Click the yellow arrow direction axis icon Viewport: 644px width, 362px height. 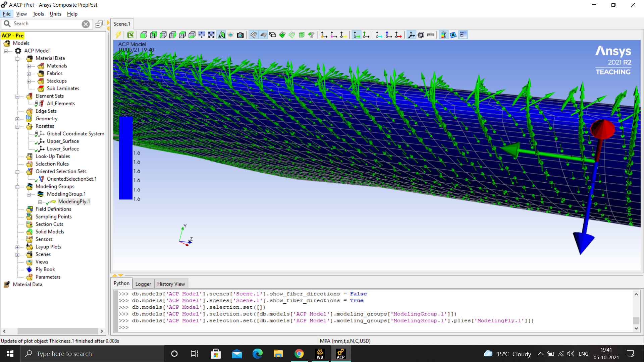coord(343,35)
